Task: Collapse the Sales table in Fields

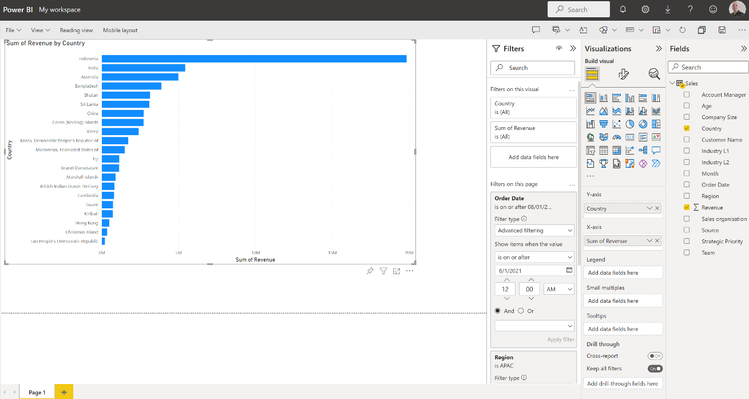Action: pyautogui.click(x=673, y=83)
